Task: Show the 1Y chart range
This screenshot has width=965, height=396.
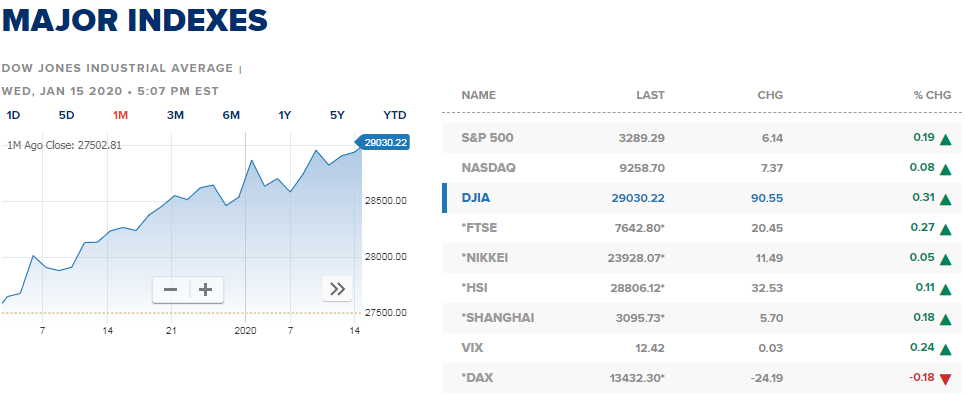Action: (x=284, y=115)
